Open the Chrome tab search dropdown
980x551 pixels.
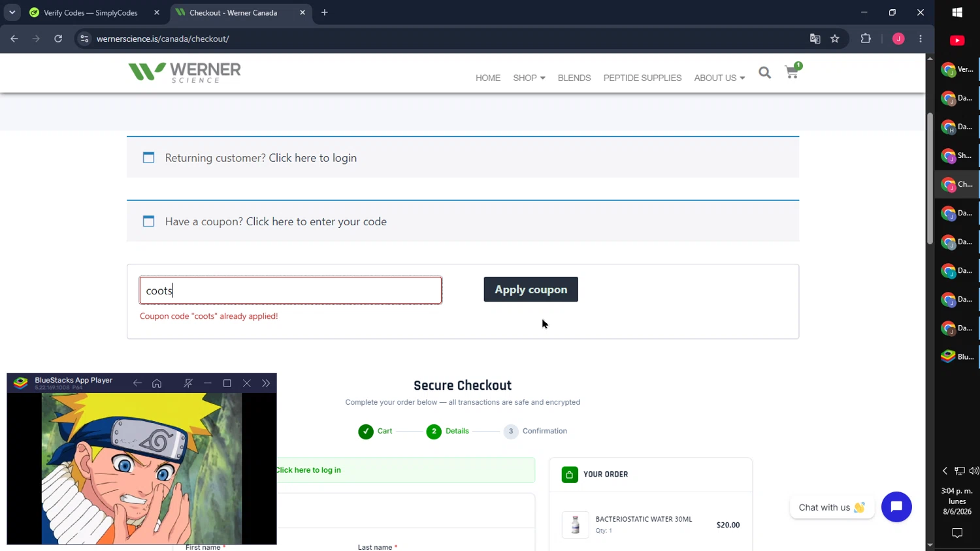click(x=12, y=12)
